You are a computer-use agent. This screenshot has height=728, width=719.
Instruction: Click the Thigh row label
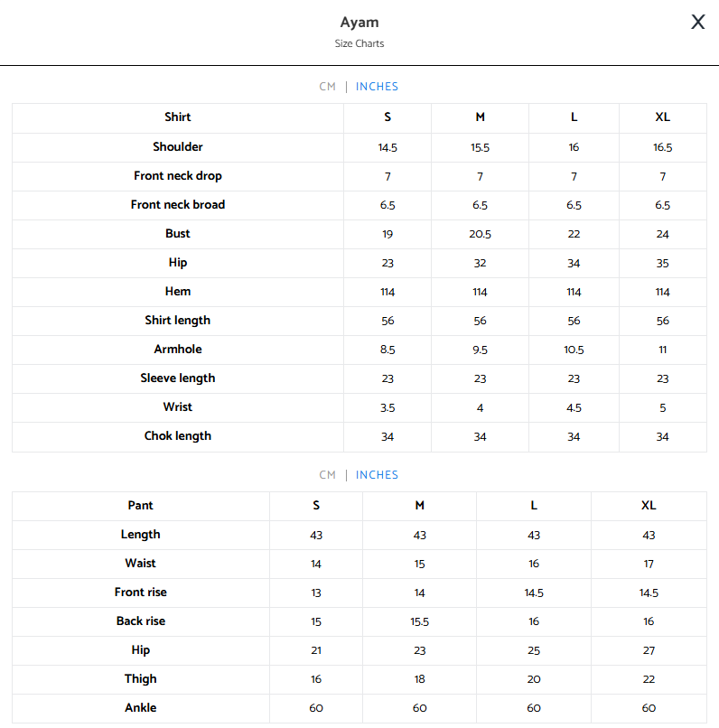click(x=141, y=679)
